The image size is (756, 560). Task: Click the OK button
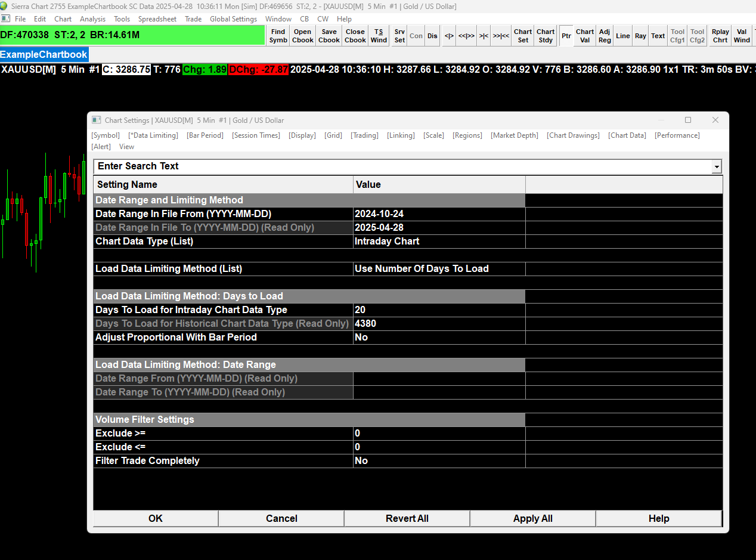(x=156, y=519)
